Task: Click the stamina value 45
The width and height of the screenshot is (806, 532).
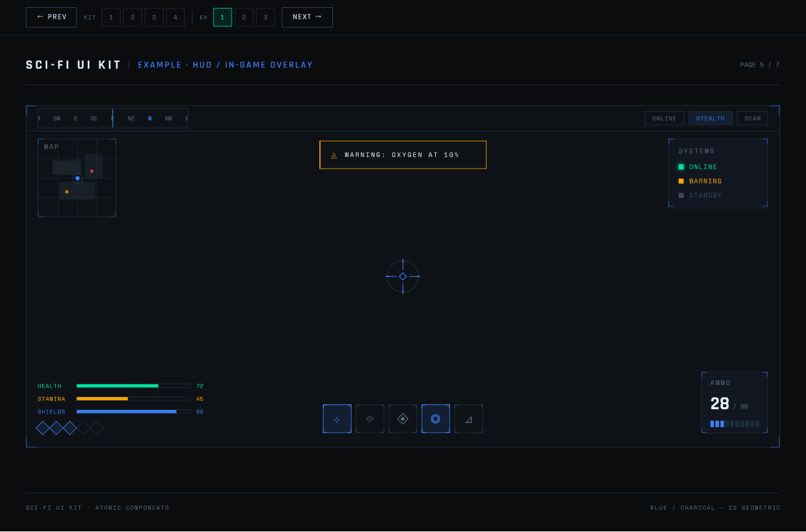Action: (x=200, y=399)
